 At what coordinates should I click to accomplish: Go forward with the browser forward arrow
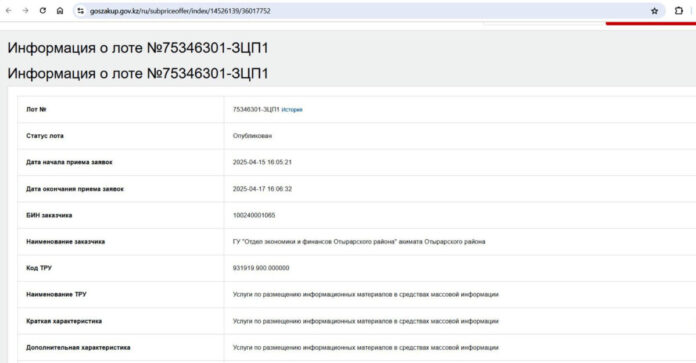(x=25, y=11)
